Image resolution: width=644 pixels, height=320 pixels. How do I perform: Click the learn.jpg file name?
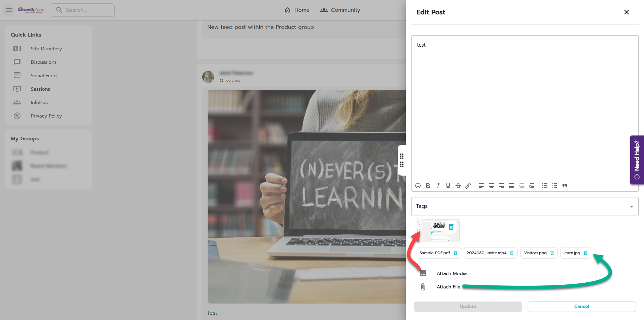572,253
